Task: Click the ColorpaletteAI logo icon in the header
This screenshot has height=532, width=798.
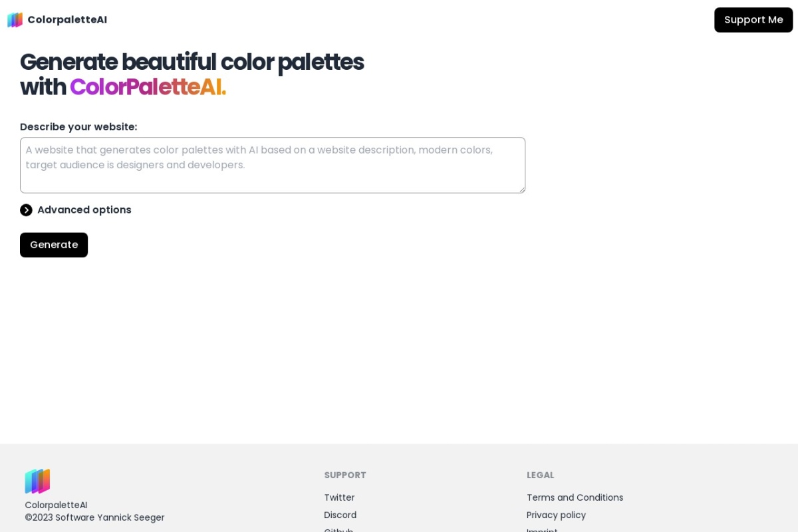Action: (x=14, y=19)
